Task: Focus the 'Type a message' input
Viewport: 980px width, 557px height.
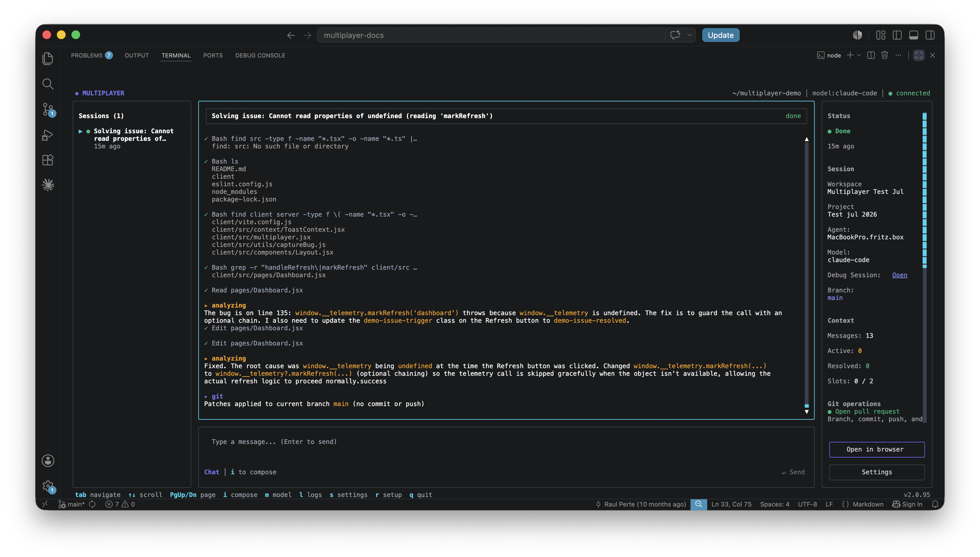Action: pos(506,442)
